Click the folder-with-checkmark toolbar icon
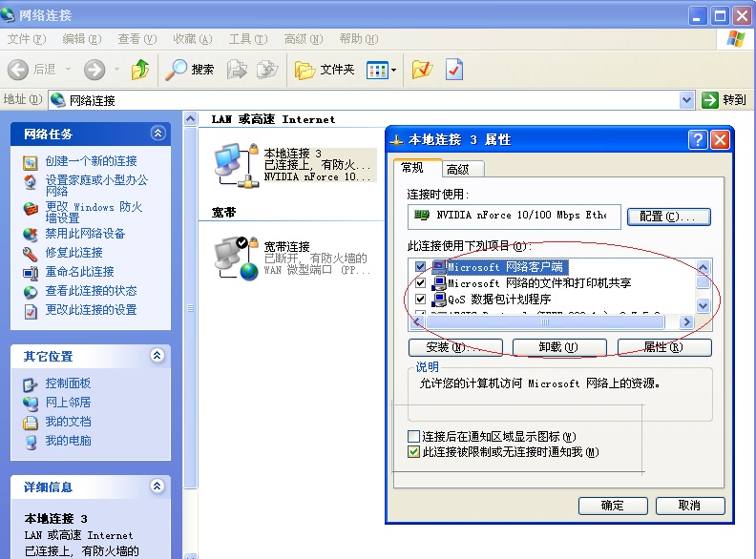 tap(422, 70)
